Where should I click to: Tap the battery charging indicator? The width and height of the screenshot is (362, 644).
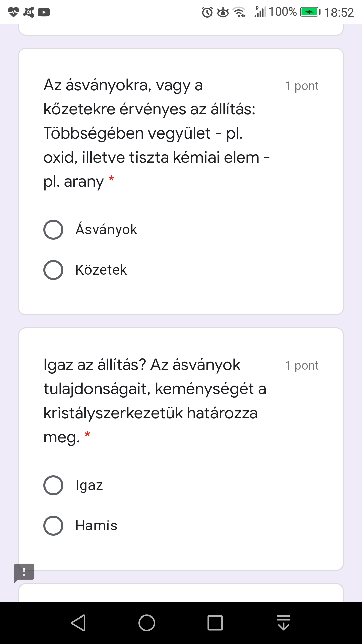[310, 12]
